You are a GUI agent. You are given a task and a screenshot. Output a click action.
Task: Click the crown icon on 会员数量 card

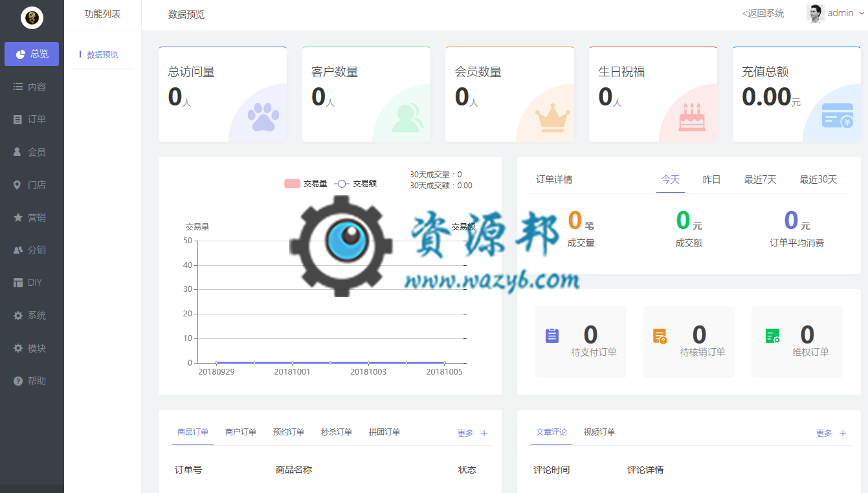pyautogui.click(x=553, y=118)
